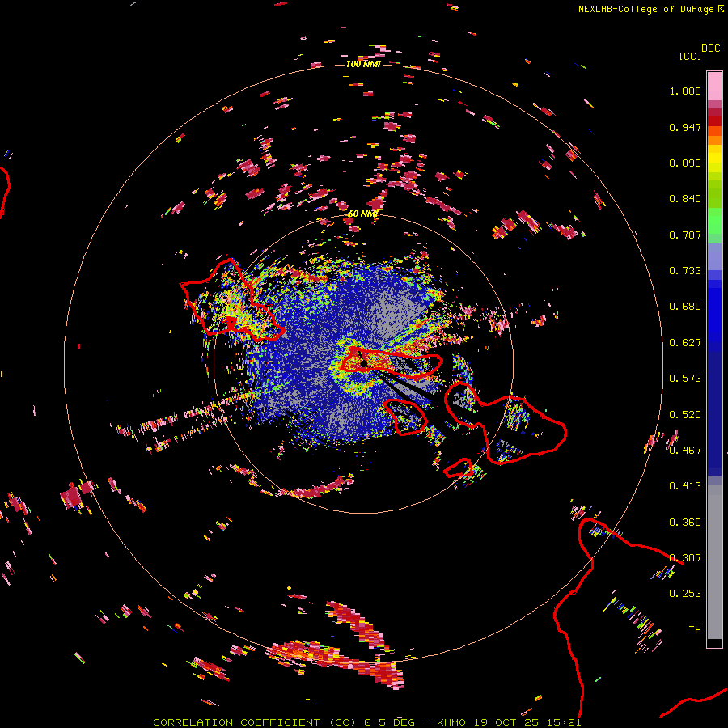
Task: Click the 0.893 color scale value
Action: 685,163
